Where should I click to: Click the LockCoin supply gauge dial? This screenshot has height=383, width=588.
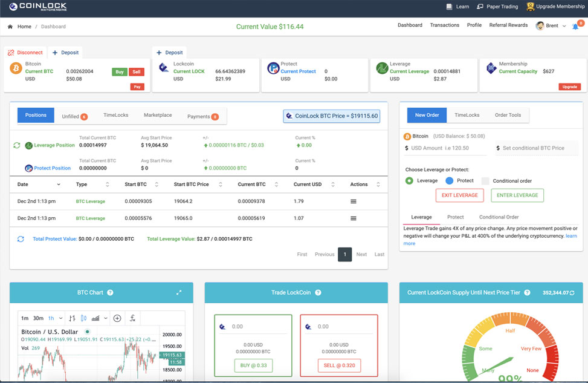pos(510,347)
